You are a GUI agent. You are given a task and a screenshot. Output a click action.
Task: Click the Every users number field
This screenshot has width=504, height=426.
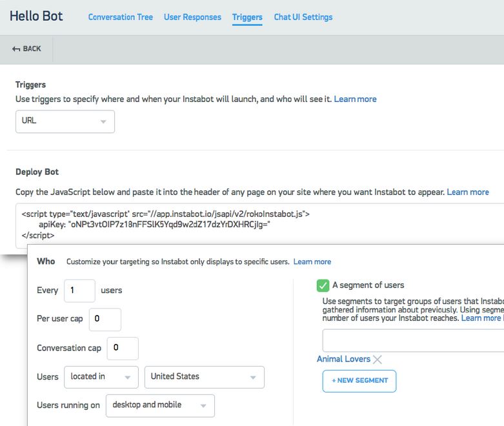(x=79, y=290)
